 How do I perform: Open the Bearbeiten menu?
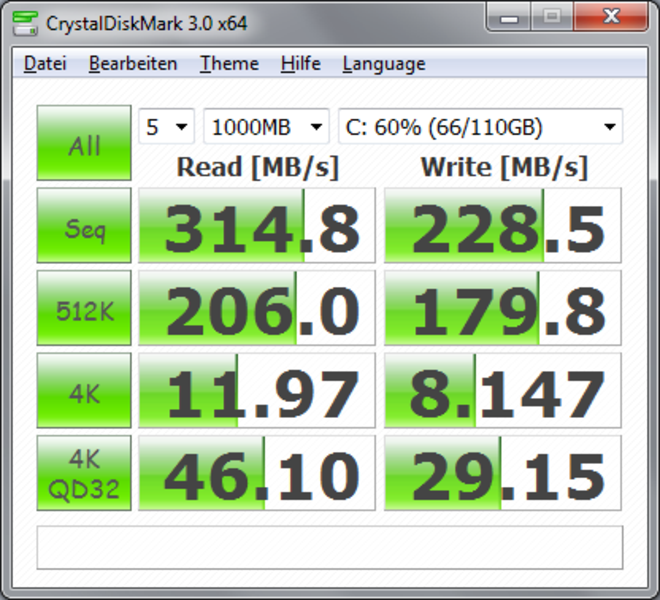click(133, 64)
